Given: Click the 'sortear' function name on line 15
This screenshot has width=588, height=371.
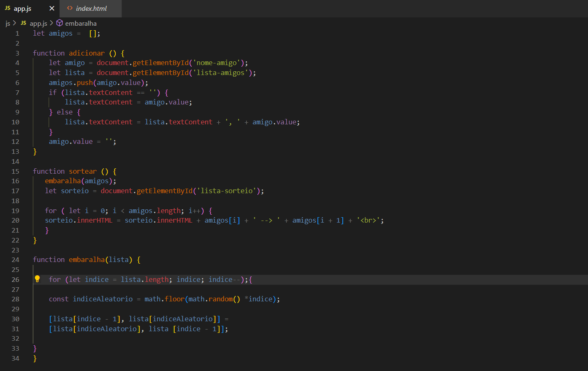Looking at the screenshot, I should pos(83,171).
